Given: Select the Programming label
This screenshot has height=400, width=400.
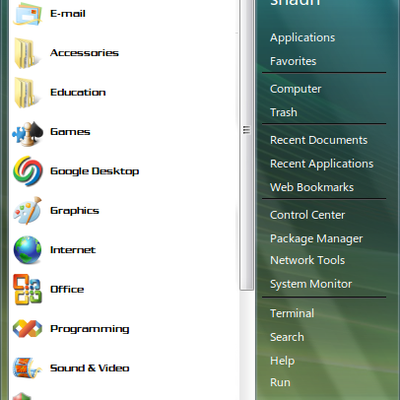Looking at the screenshot, I should (x=90, y=329).
